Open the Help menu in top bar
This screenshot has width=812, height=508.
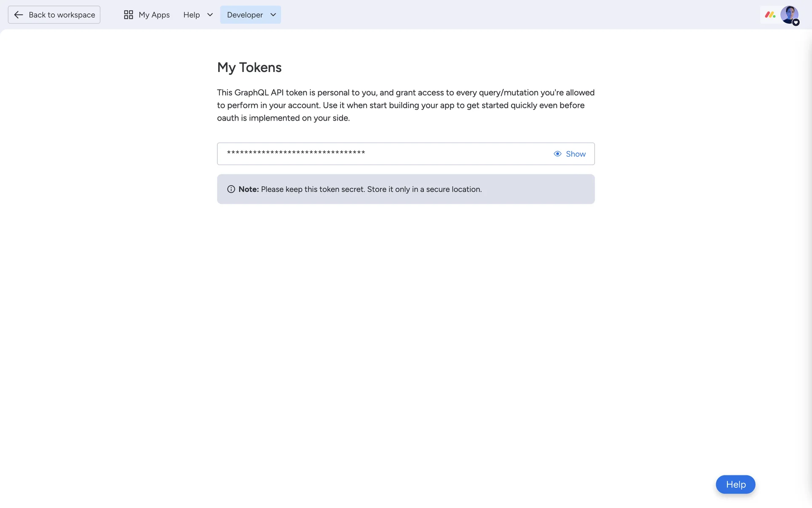point(192,15)
